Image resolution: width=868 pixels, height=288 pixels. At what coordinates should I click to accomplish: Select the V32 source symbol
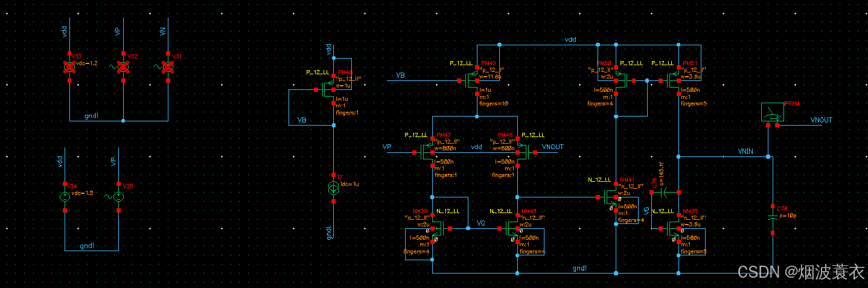tap(123, 66)
